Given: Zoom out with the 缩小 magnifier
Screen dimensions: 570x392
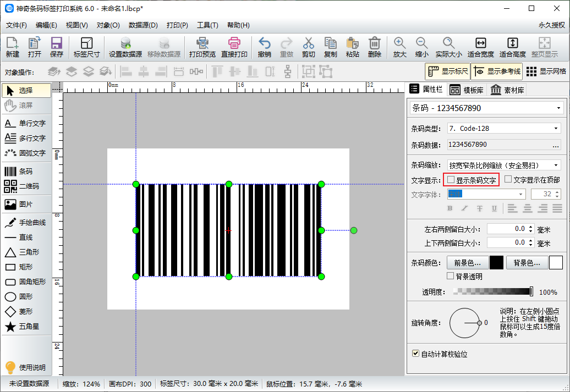Looking at the screenshot, I should [x=421, y=47].
